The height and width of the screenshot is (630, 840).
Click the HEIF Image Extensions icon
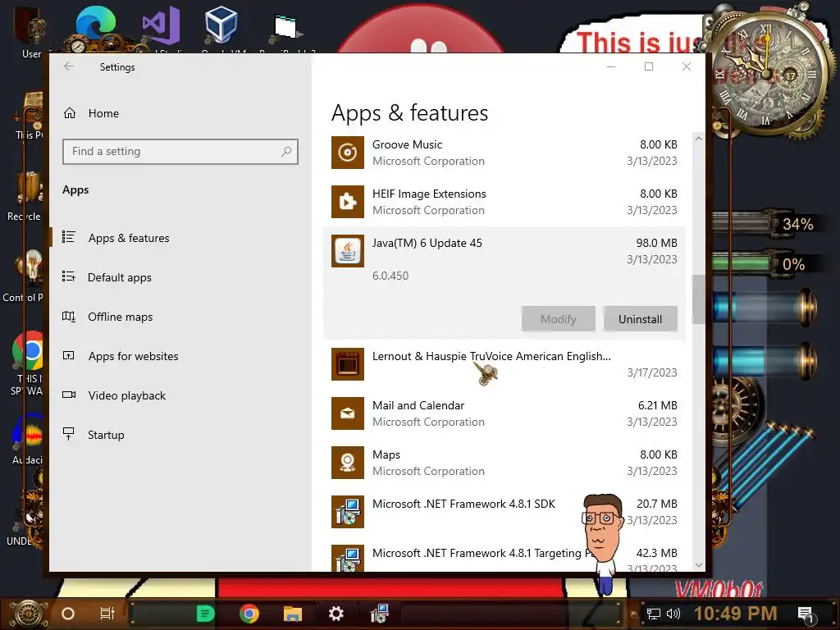tap(348, 202)
